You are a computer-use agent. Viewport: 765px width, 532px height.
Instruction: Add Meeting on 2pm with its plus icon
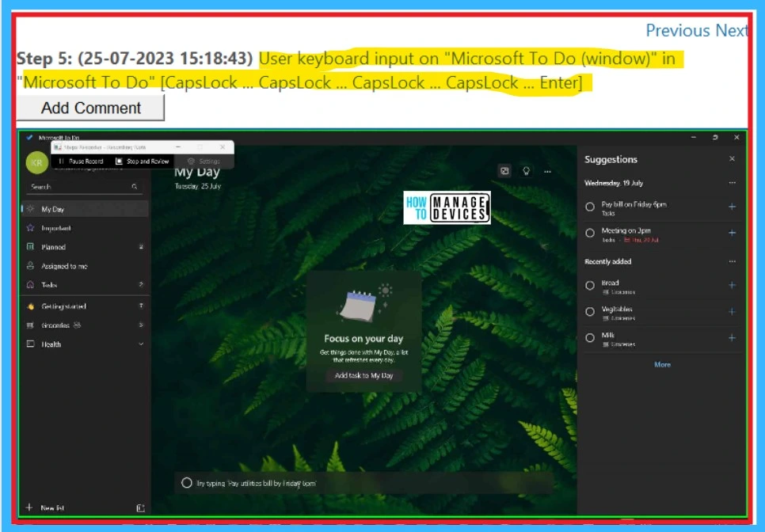pos(732,233)
